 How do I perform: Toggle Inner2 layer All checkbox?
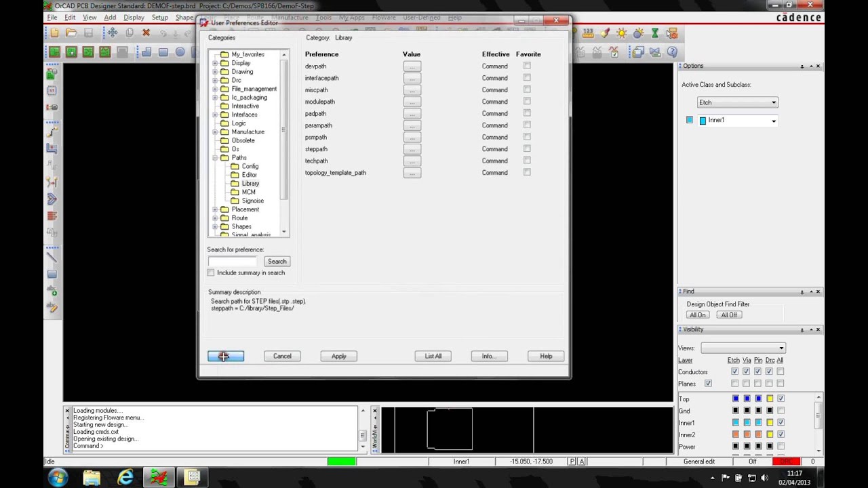[781, 434]
